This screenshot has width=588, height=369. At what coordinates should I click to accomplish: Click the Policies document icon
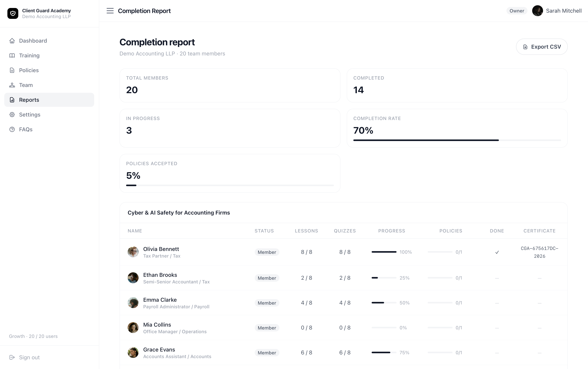coord(12,70)
